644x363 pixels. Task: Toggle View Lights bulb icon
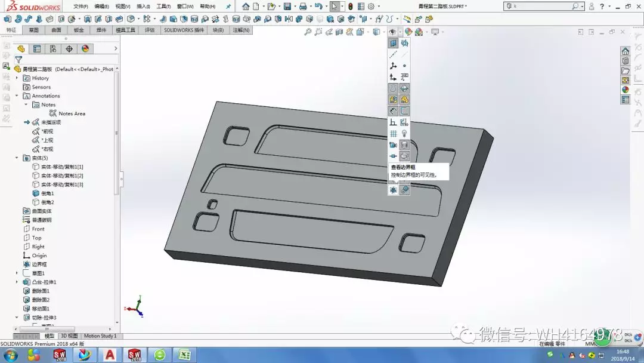pos(404,134)
